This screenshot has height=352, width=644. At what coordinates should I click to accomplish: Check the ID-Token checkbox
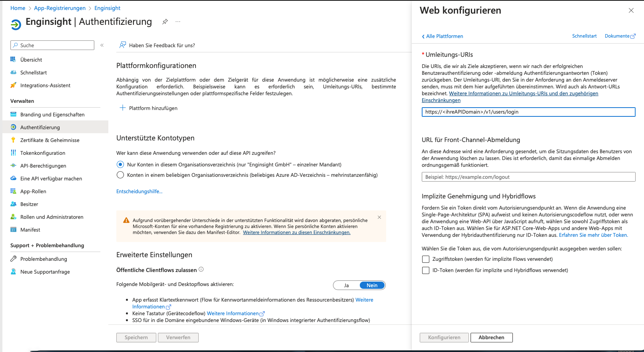coord(426,270)
